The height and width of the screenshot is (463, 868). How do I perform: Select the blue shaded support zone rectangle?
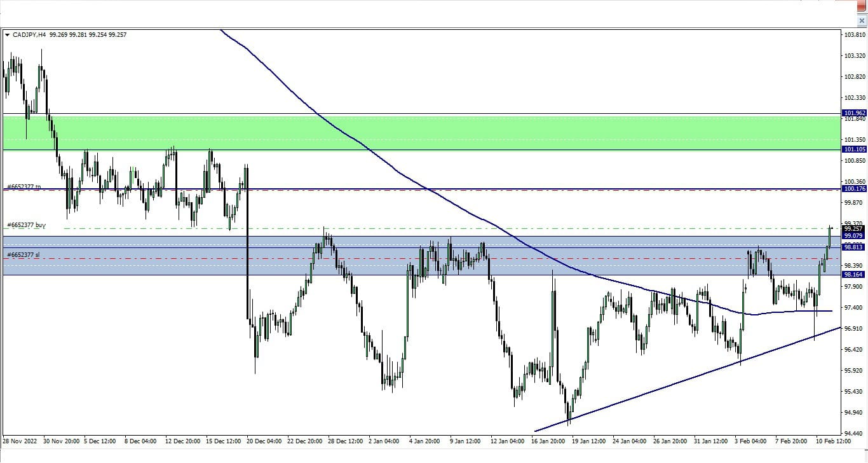coord(421,256)
